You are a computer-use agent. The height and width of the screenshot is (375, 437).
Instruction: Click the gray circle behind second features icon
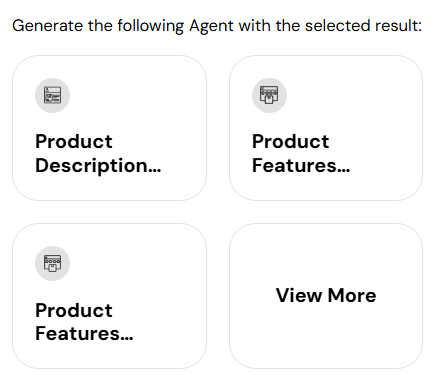tap(52, 263)
